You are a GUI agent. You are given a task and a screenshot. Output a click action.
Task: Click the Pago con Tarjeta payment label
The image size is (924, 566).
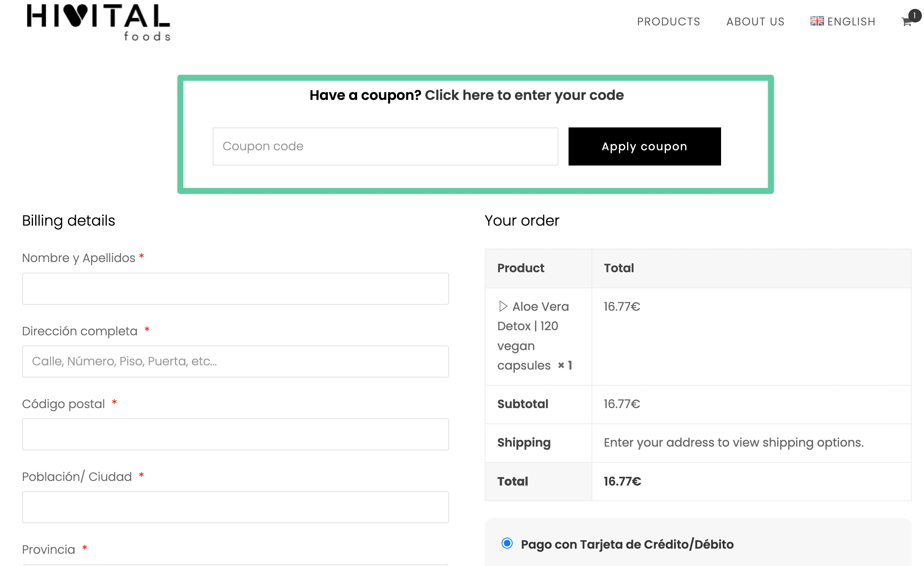point(627,544)
